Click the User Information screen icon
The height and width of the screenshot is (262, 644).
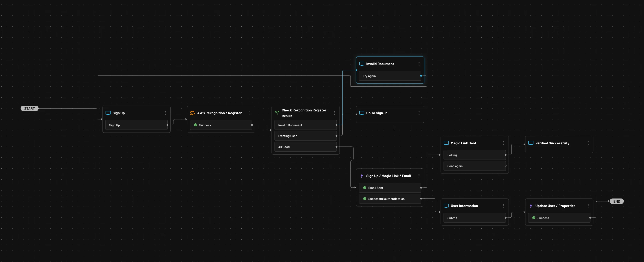[446, 206]
